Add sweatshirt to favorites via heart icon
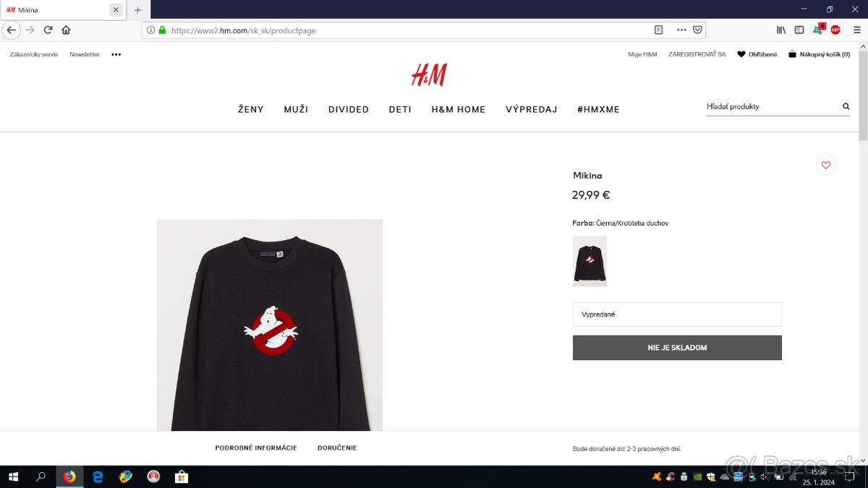 point(825,165)
